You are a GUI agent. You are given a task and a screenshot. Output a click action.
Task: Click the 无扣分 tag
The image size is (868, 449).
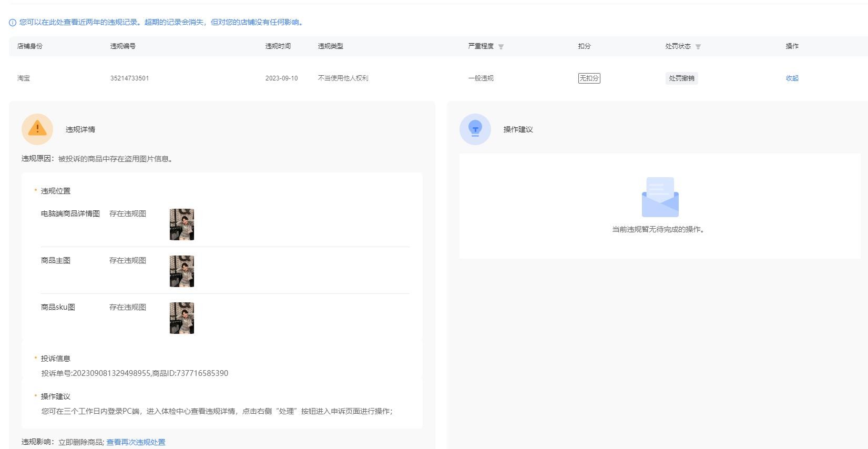click(x=589, y=78)
